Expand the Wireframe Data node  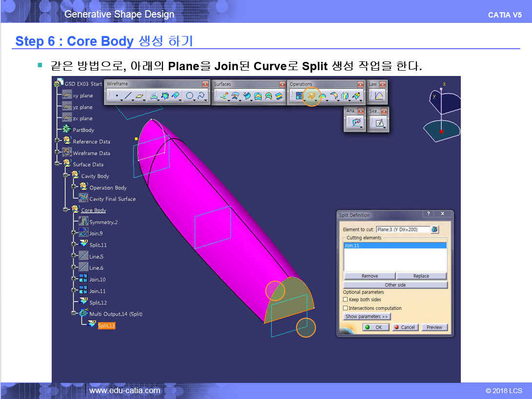click(x=58, y=153)
